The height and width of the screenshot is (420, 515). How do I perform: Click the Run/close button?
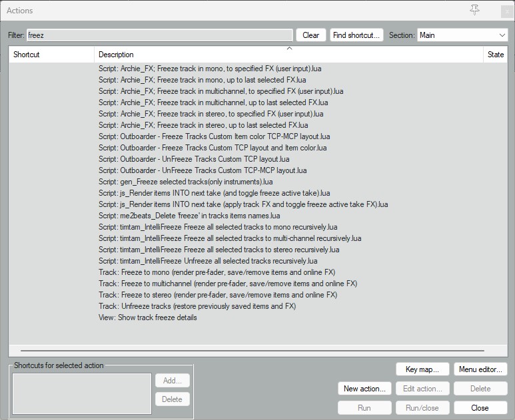pos(422,408)
